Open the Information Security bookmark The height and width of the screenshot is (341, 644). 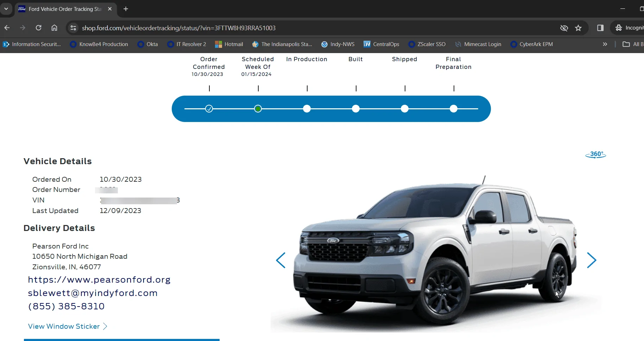coord(32,44)
